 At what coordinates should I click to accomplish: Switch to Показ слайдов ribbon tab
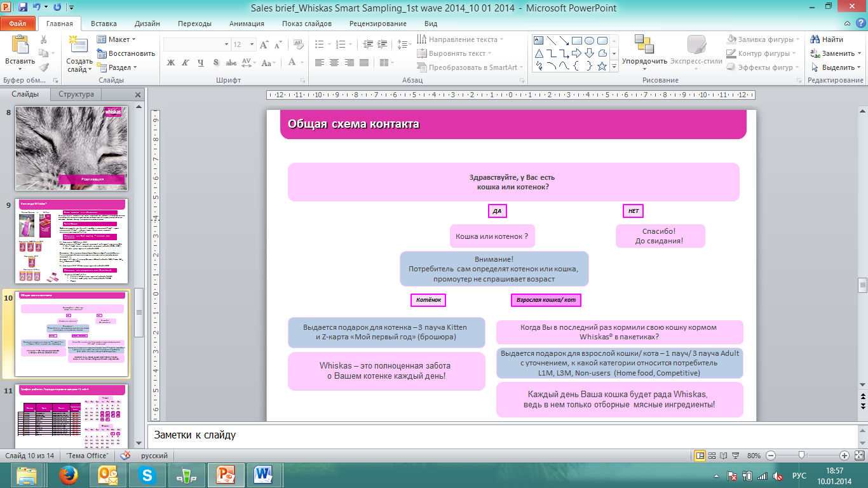[x=307, y=24]
